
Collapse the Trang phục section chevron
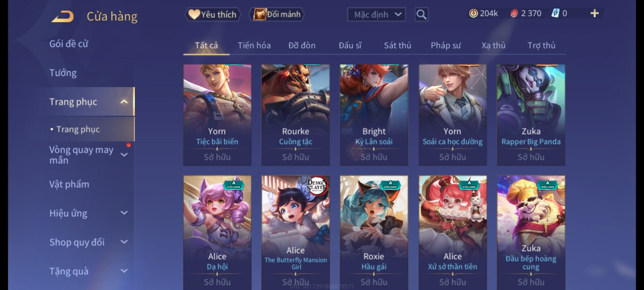click(124, 102)
